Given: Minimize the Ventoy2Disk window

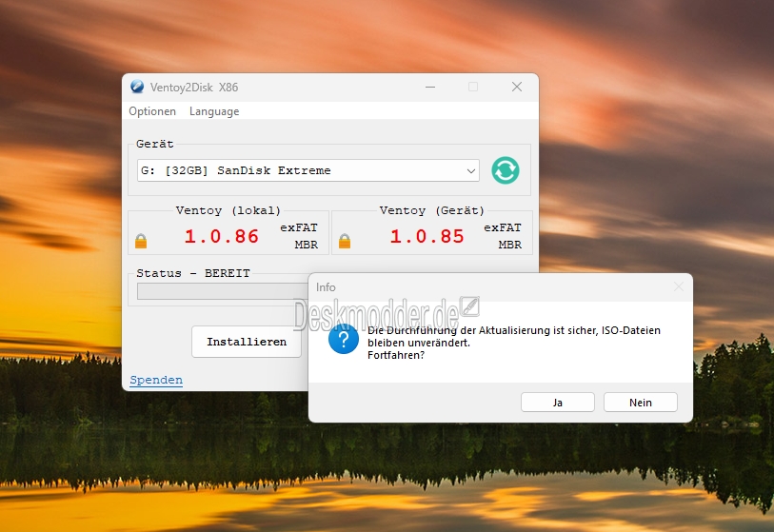Looking at the screenshot, I should pos(430,87).
